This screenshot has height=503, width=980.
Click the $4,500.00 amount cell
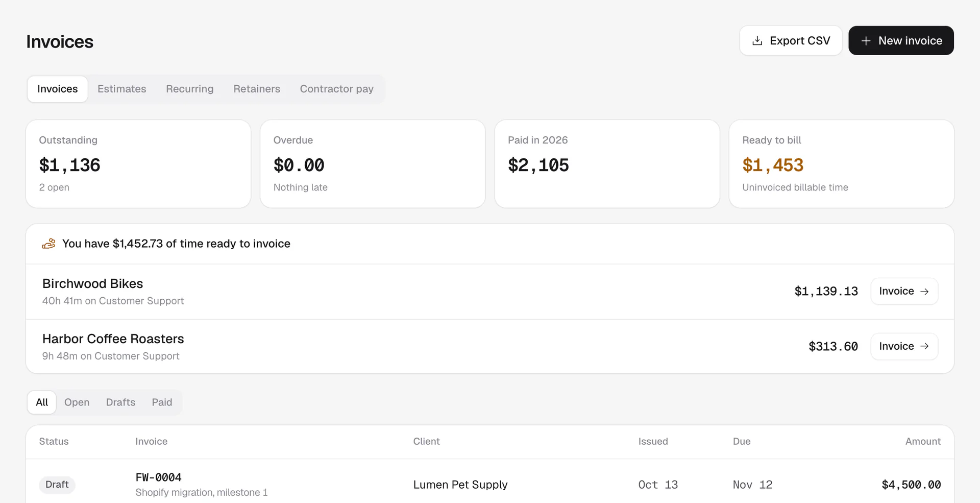pyautogui.click(x=912, y=485)
